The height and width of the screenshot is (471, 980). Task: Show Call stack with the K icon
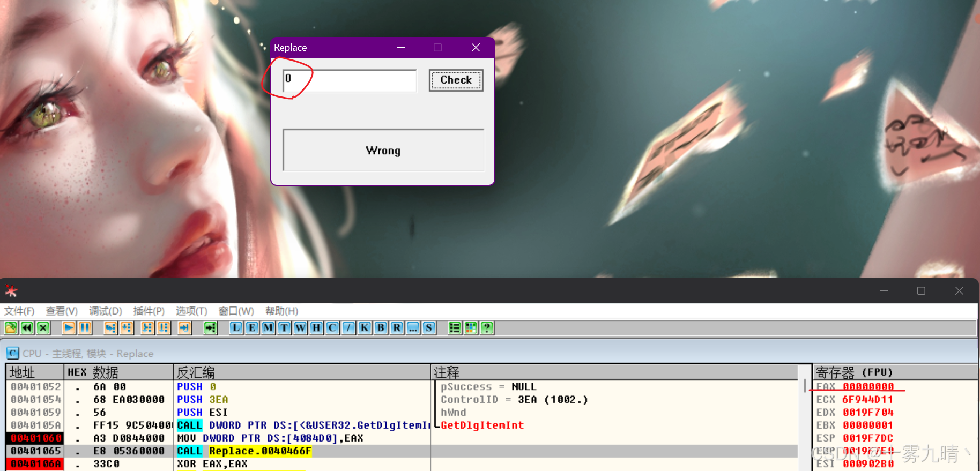[x=365, y=328]
